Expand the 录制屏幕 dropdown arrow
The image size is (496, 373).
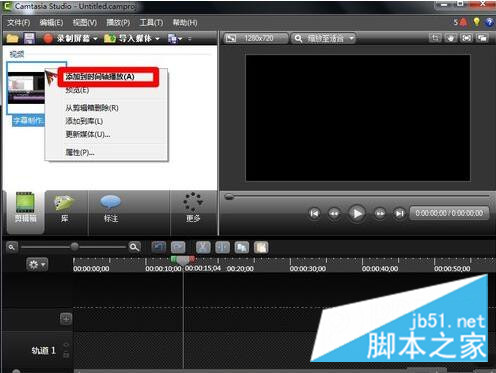95,39
